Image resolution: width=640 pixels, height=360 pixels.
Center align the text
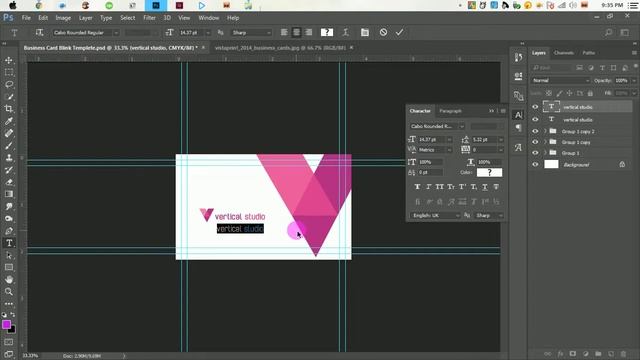point(296,32)
